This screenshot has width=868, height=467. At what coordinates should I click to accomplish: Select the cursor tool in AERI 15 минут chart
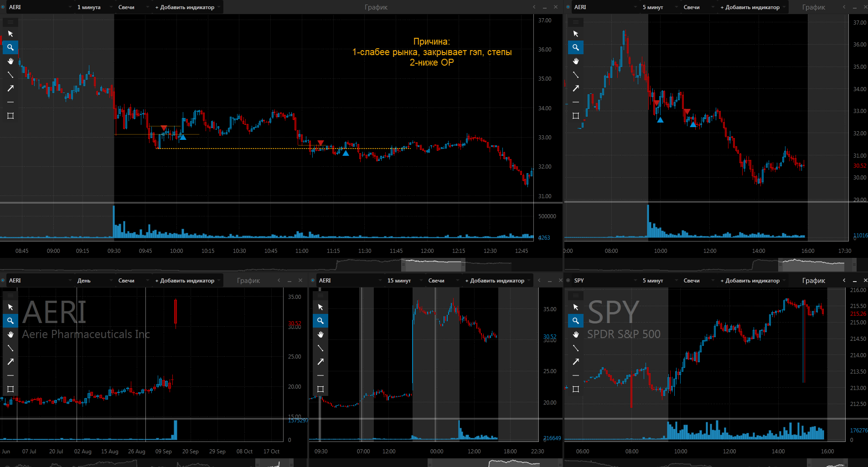(x=320, y=307)
